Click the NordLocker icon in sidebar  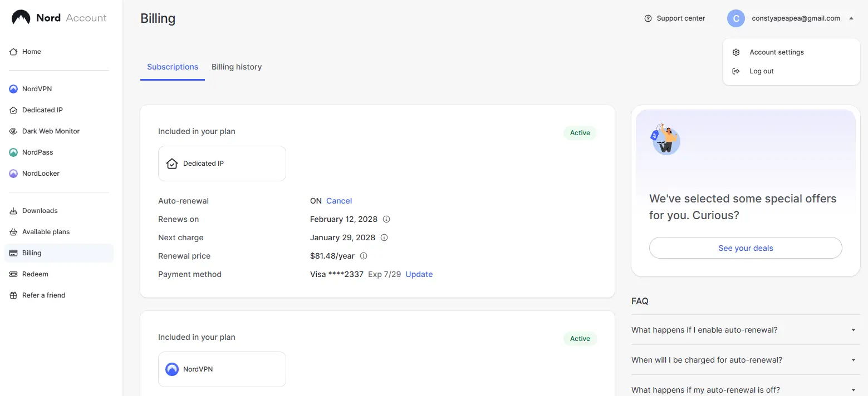13,174
